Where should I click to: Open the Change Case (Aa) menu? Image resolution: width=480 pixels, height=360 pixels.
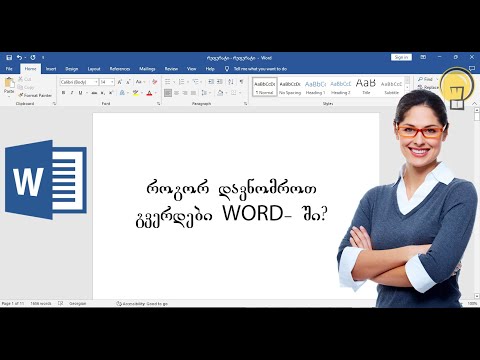click(x=140, y=82)
